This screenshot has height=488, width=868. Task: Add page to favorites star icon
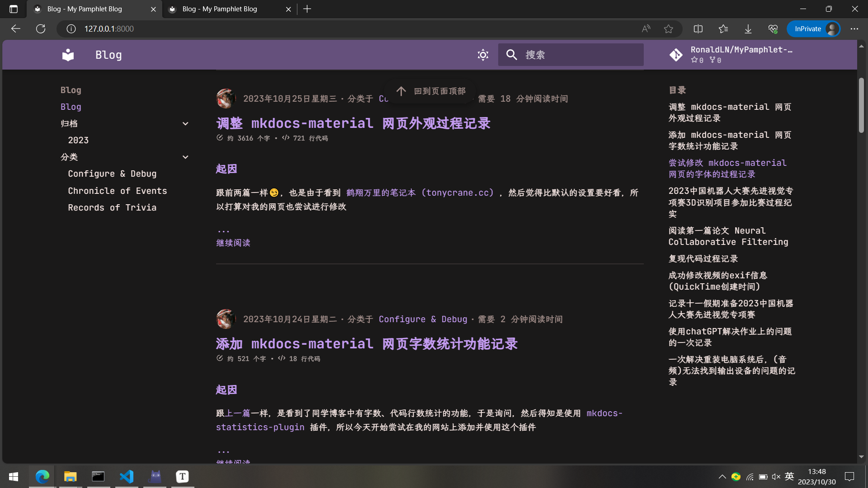point(669,29)
